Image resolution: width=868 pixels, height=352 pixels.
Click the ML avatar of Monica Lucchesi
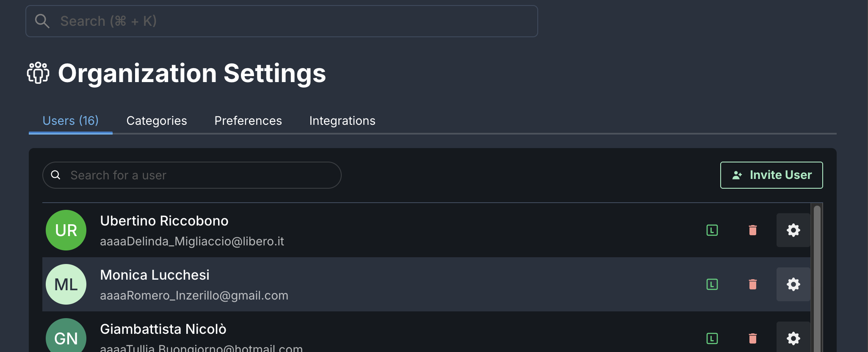point(66,284)
